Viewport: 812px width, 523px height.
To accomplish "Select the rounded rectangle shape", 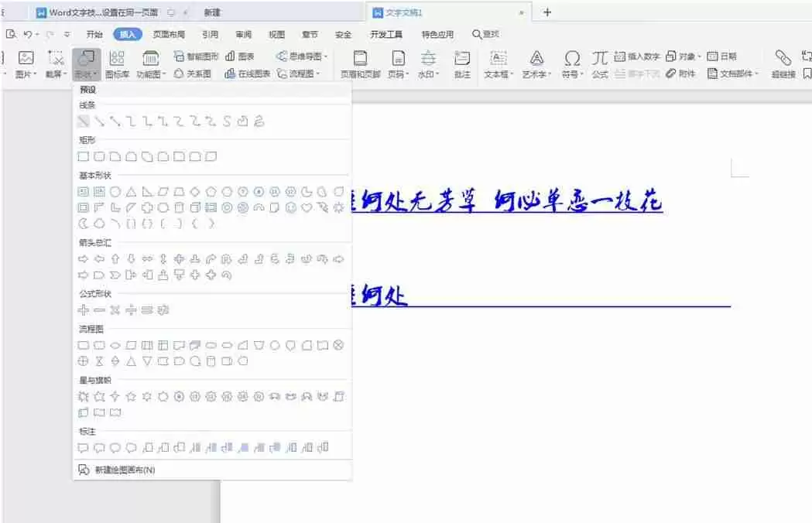I will [x=98, y=156].
